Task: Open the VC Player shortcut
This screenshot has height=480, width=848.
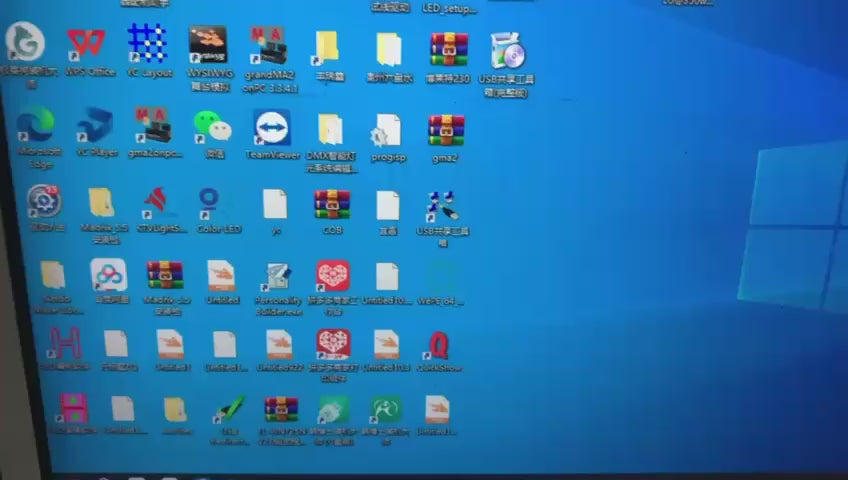Action: [x=95, y=125]
